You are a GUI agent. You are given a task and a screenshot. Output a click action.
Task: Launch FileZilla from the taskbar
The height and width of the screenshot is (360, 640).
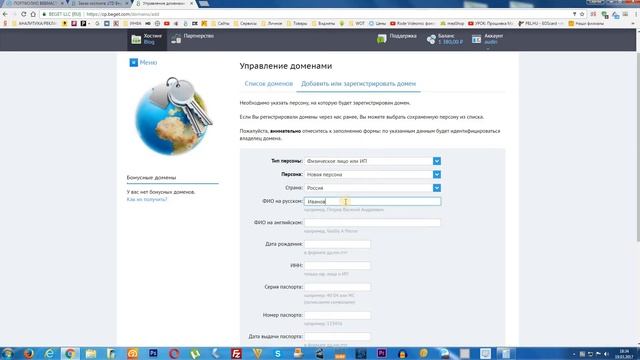236,353
